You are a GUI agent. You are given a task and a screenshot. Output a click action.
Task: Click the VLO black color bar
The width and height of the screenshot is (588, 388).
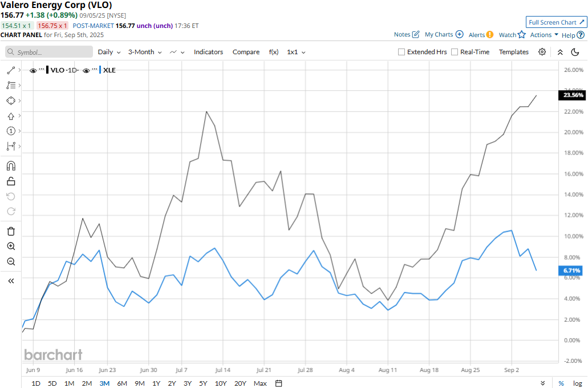tap(47, 70)
